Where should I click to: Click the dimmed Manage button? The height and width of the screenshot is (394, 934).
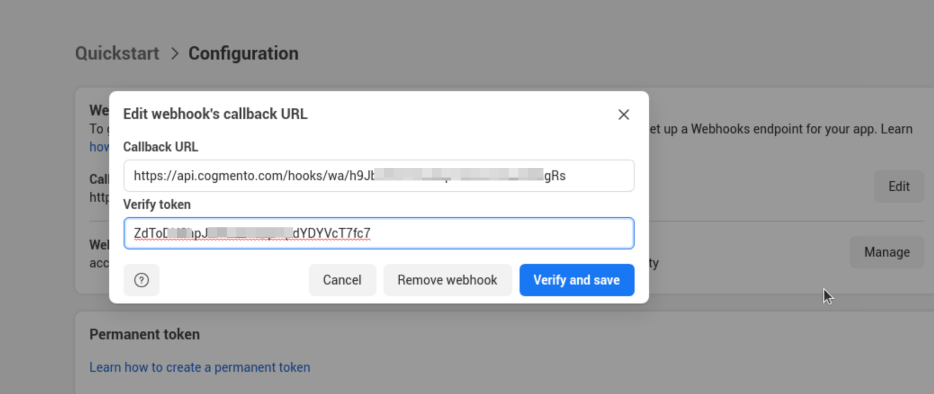[886, 252]
